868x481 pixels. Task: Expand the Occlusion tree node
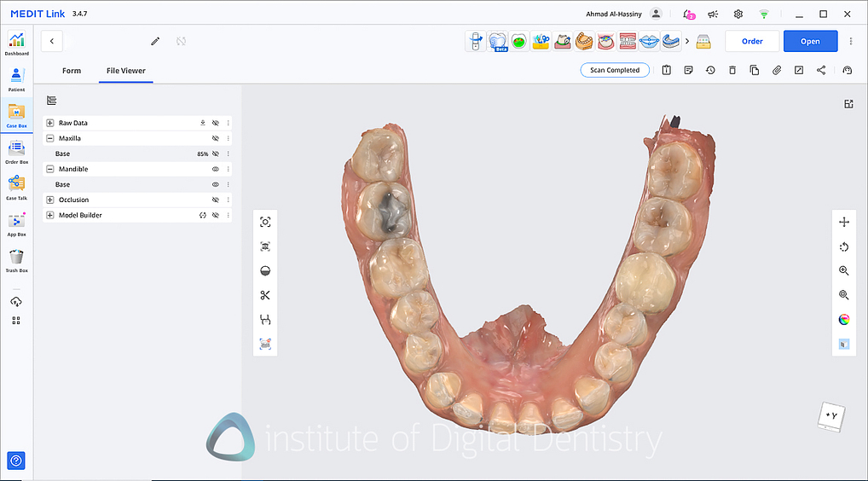[49, 200]
